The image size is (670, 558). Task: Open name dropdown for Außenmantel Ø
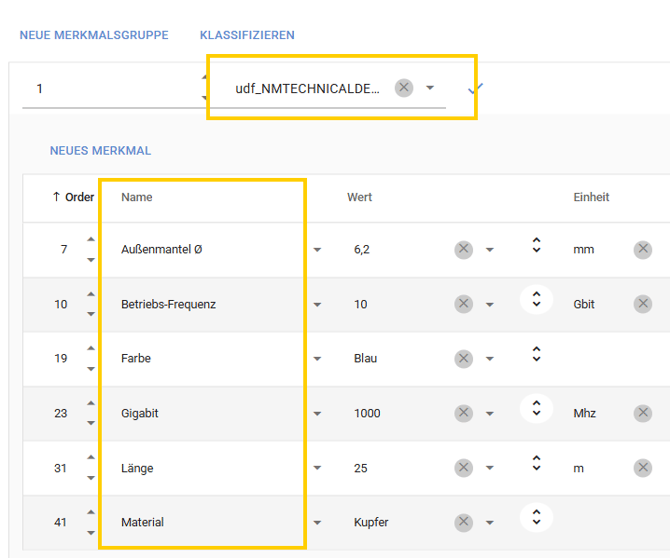pyautogui.click(x=317, y=250)
